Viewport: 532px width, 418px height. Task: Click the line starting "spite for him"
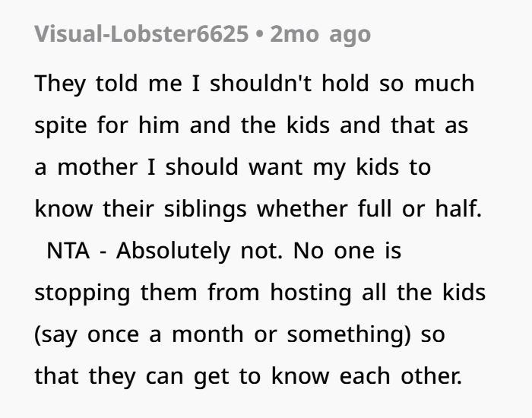(252, 125)
